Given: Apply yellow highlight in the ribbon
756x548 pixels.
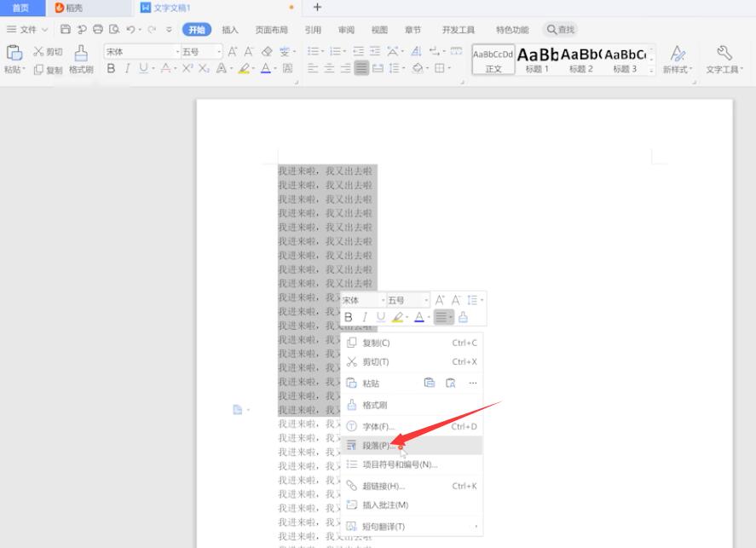Looking at the screenshot, I should click(x=244, y=68).
